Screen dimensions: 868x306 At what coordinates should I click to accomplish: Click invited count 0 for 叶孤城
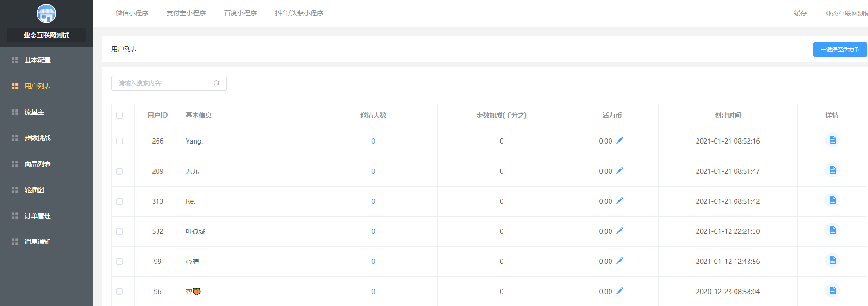click(373, 231)
